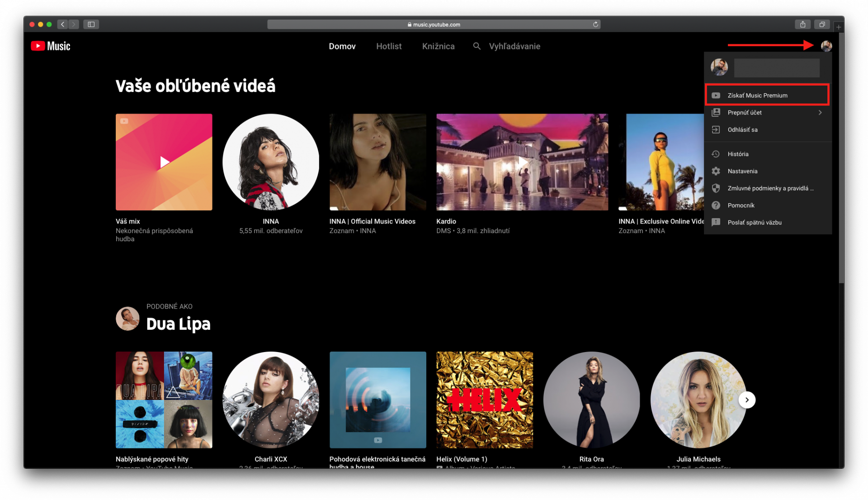The height and width of the screenshot is (500, 868).
Task: Click the Pomocník question mark icon
Action: coord(716,206)
